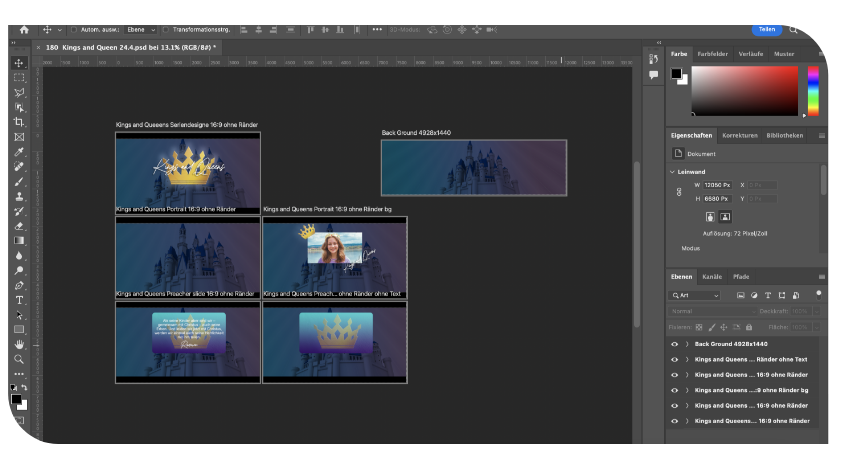
Task: Choose the Pen tool
Action: click(x=19, y=285)
